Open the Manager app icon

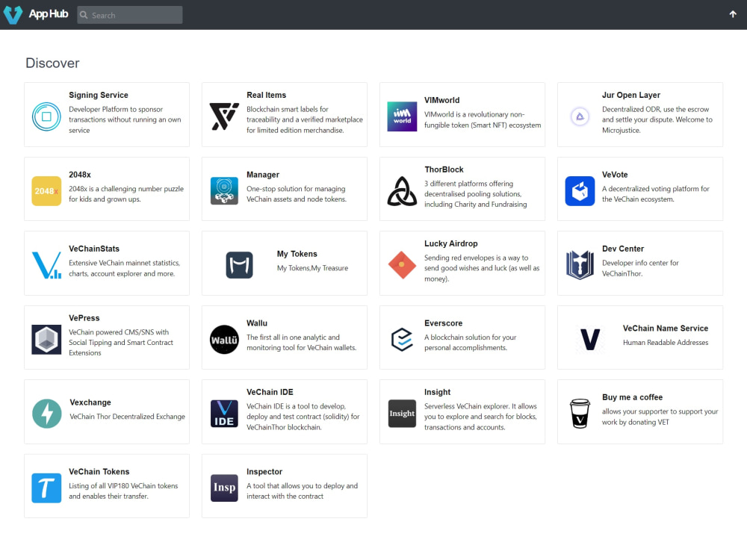224,191
